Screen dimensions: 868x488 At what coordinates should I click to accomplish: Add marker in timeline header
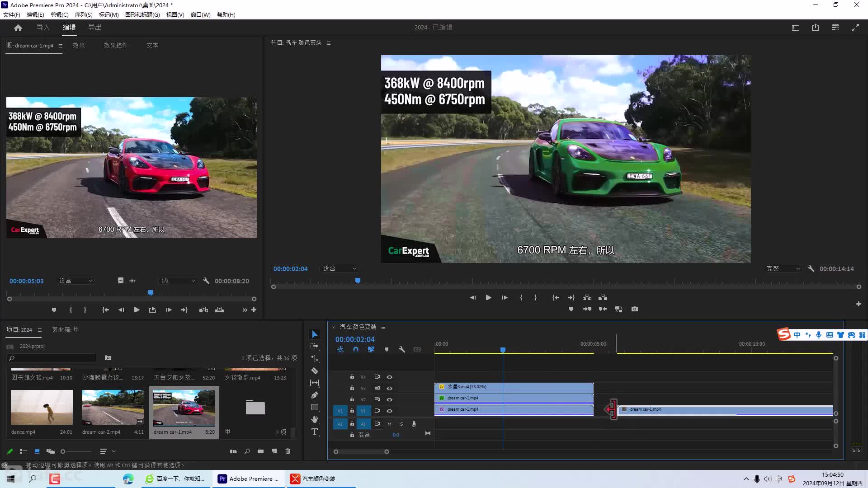387,349
